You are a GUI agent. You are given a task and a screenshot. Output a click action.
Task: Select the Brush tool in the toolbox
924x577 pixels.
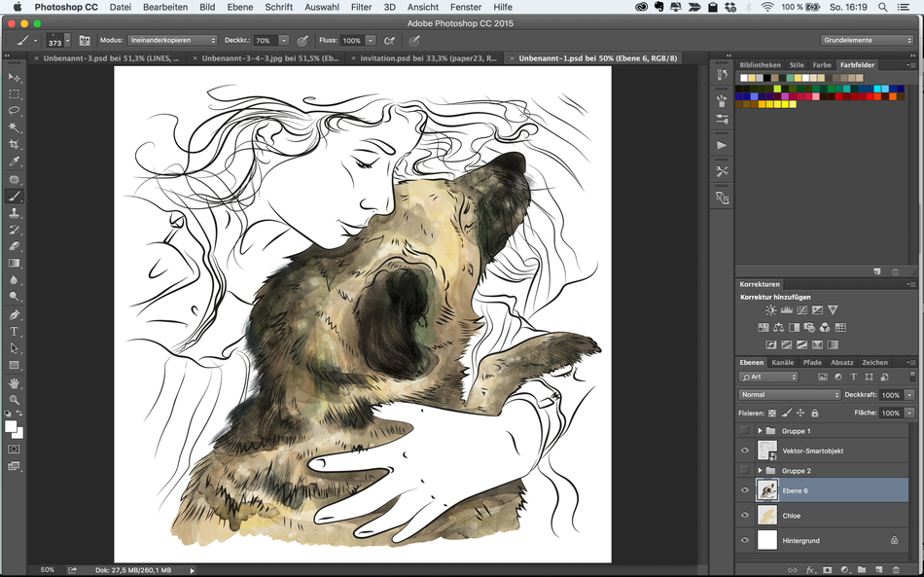point(15,197)
